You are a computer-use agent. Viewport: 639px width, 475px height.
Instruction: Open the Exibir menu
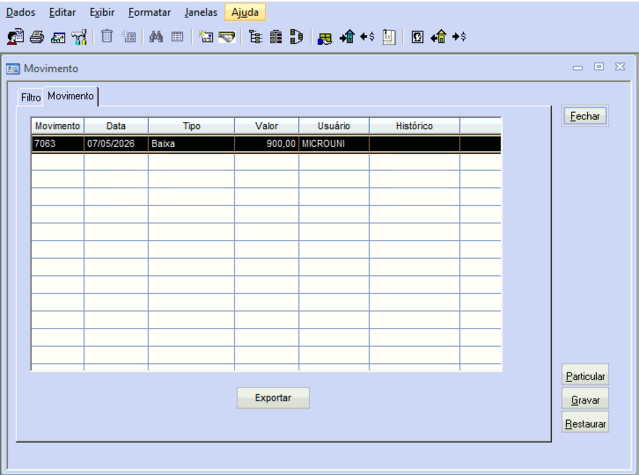(x=102, y=12)
